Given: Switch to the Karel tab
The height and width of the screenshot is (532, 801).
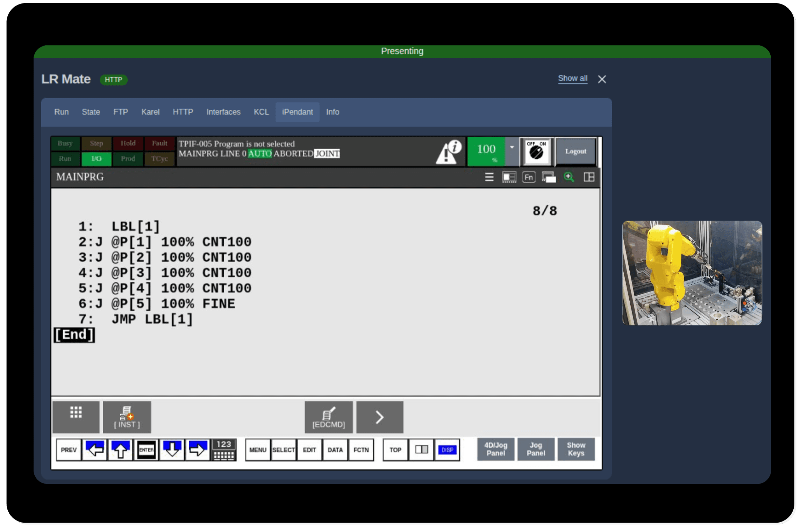Looking at the screenshot, I should pos(150,112).
